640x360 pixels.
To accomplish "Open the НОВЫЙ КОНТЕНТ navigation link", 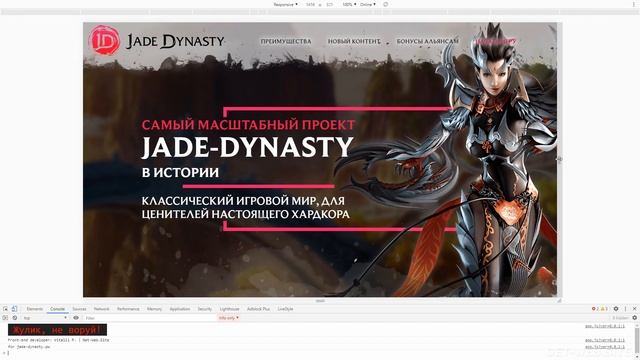I will [x=354, y=41].
